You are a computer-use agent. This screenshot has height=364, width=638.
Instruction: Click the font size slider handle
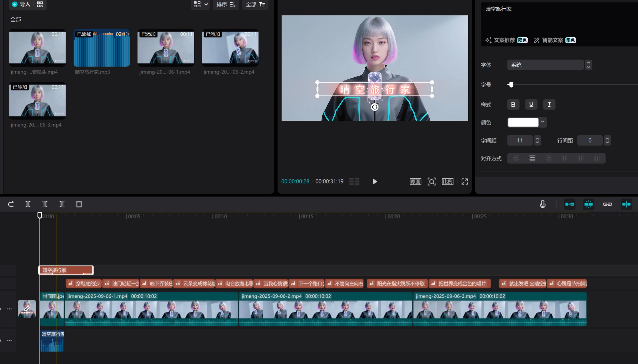[511, 85]
